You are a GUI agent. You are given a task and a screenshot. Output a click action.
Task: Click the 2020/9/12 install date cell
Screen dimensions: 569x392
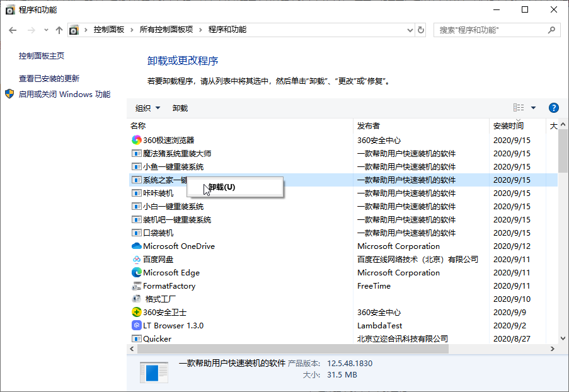click(x=512, y=246)
